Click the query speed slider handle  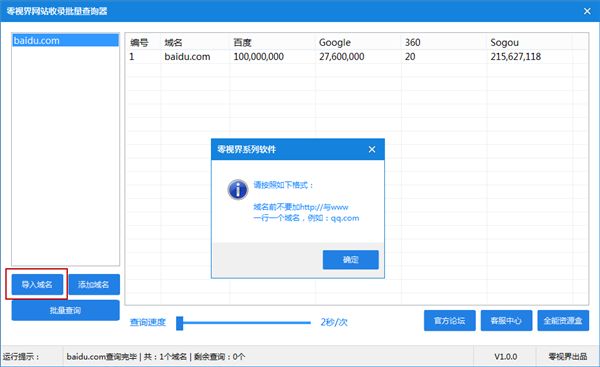point(179,323)
